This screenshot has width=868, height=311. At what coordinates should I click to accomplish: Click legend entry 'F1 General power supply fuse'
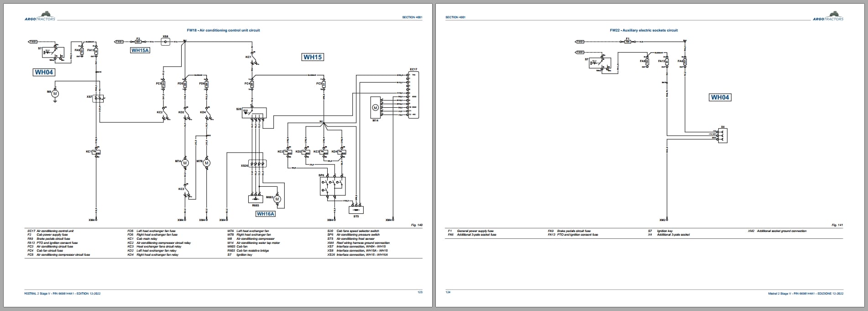(471, 231)
